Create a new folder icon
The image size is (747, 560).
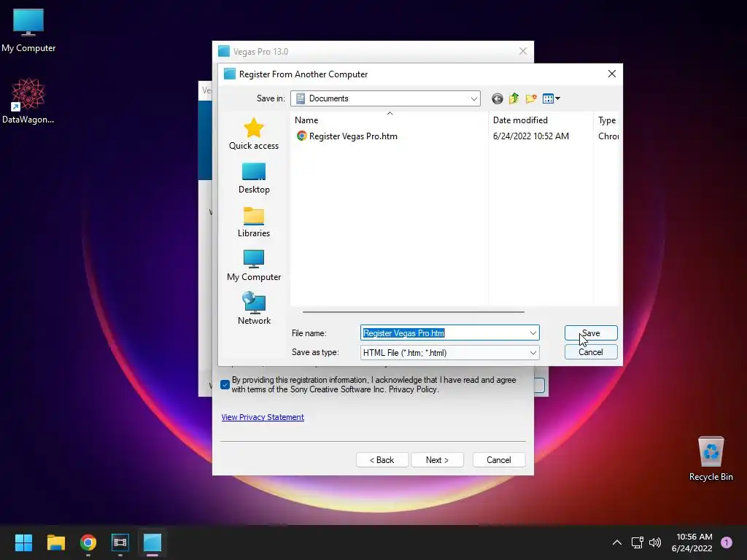[x=531, y=98]
